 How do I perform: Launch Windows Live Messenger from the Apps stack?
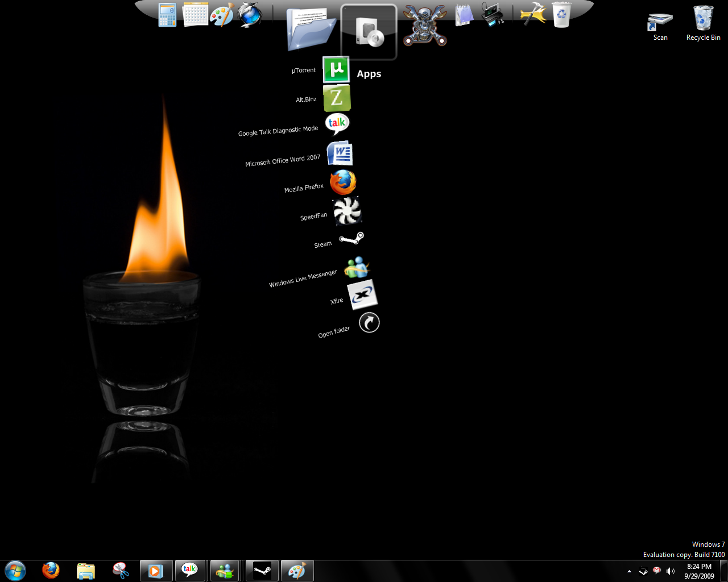click(357, 267)
